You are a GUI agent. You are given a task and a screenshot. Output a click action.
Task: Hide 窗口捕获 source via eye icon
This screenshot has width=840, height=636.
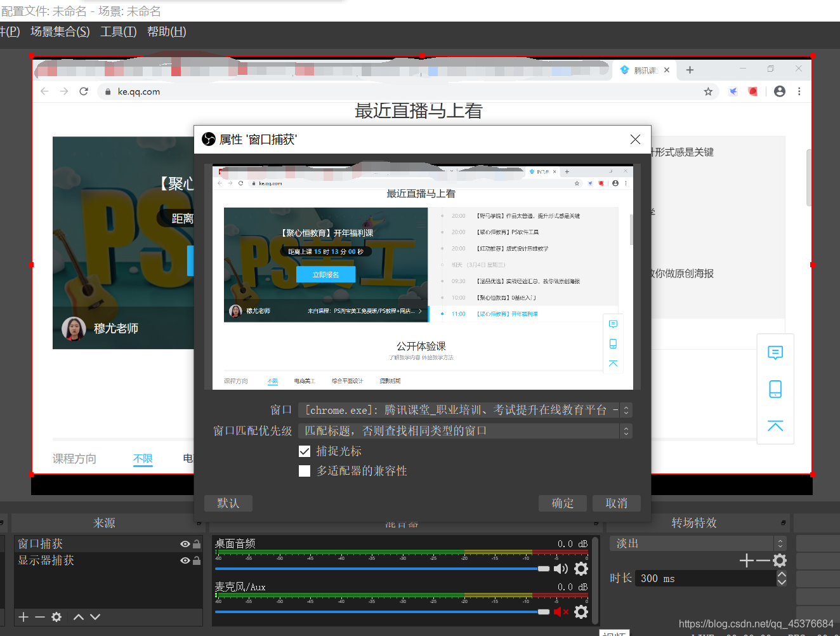(x=185, y=544)
